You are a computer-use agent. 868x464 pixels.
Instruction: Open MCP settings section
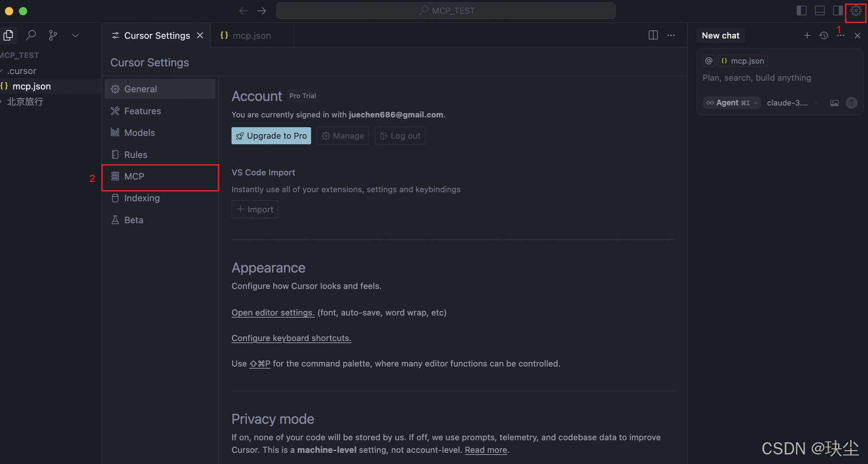click(160, 176)
